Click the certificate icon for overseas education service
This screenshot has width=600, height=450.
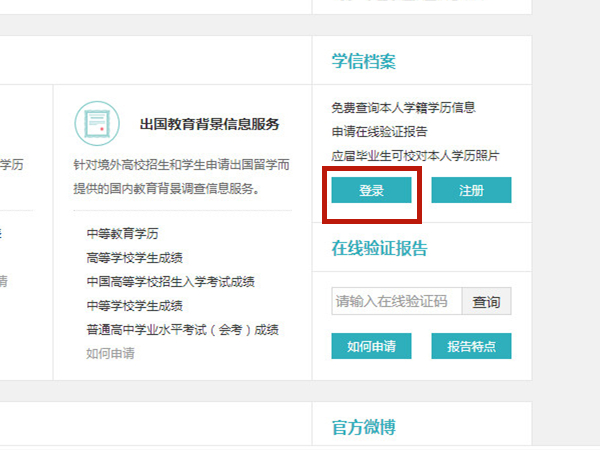point(96,124)
